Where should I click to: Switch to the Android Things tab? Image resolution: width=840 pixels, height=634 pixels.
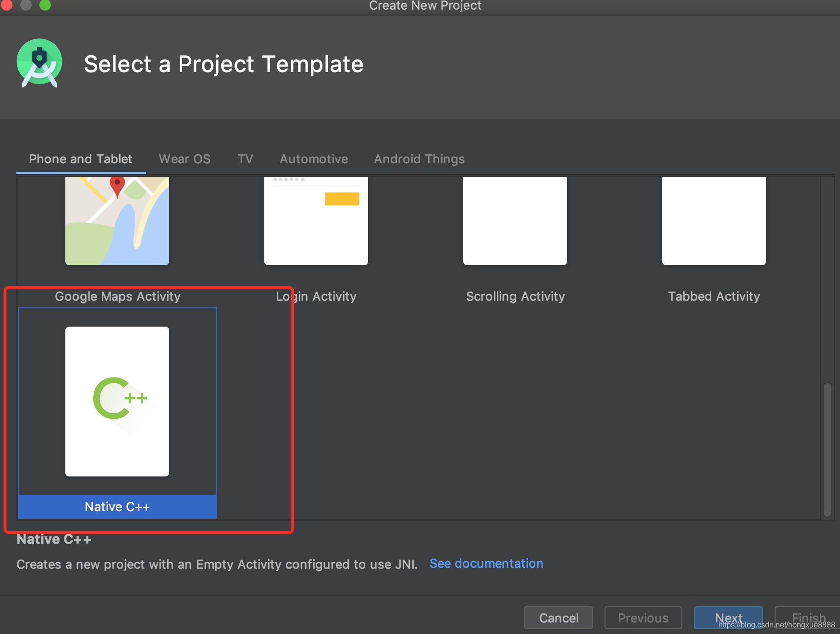419,159
